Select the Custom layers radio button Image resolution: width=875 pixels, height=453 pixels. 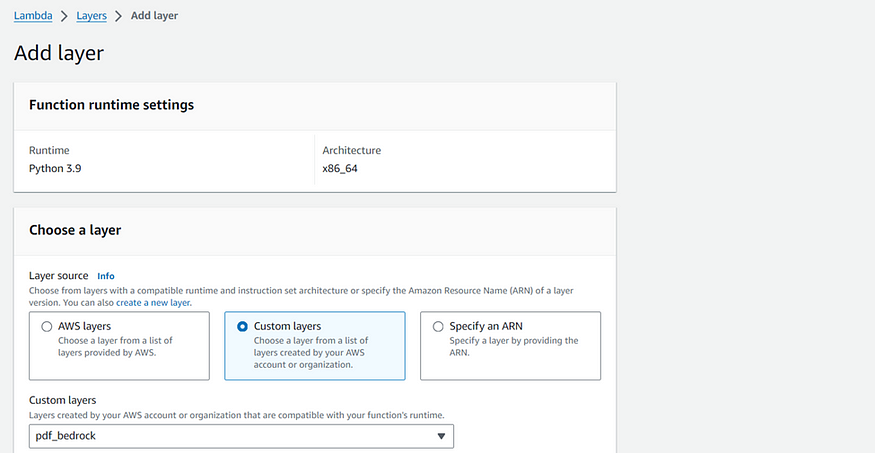242,326
